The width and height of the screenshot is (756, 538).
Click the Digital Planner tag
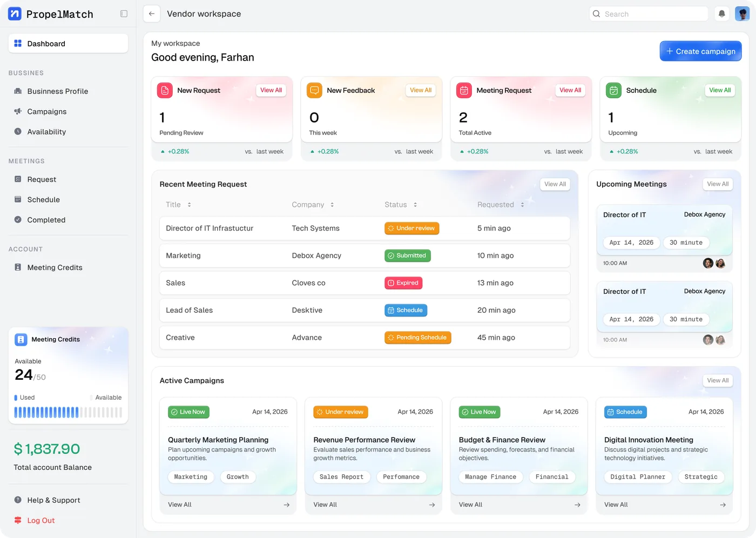click(638, 477)
